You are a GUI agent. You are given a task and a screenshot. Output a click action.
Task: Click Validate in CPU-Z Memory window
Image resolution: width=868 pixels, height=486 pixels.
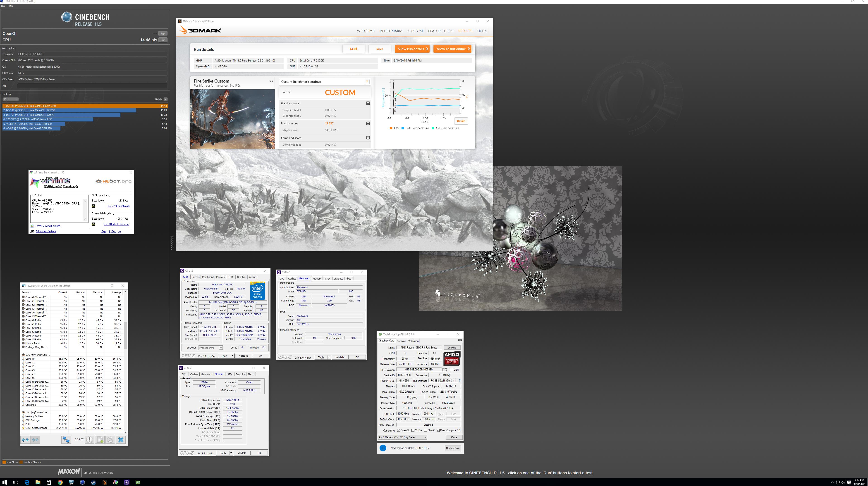coord(242,453)
